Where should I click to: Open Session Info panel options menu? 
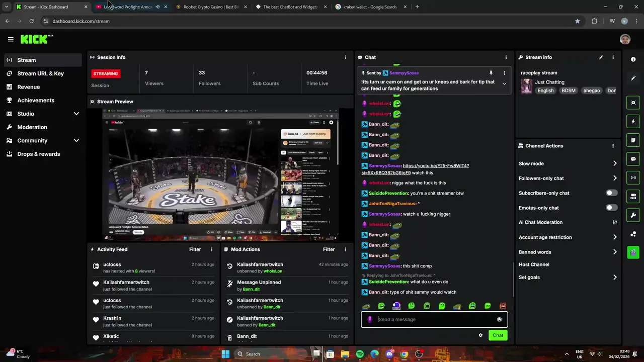(x=345, y=57)
